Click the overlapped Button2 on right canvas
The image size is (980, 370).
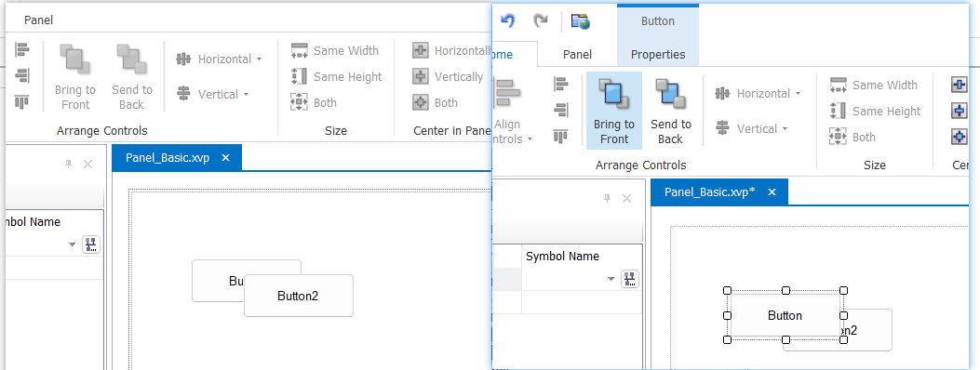pos(867,331)
